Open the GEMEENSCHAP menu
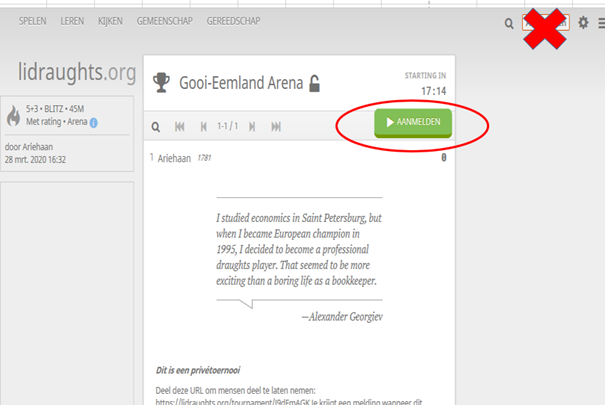 (165, 21)
